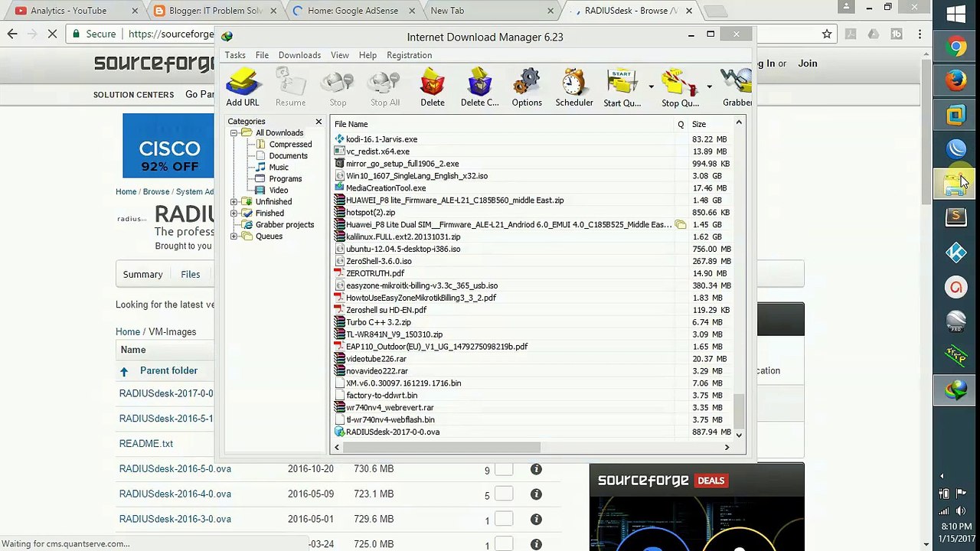Expand the Finished category node
The image size is (980, 551).
[x=234, y=214]
